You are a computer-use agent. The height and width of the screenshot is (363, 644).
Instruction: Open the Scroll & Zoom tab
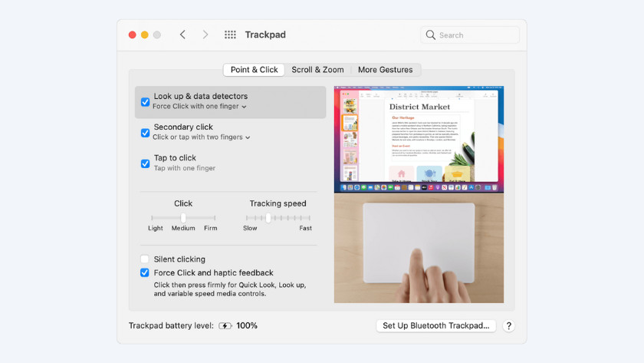(x=317, y=70)
